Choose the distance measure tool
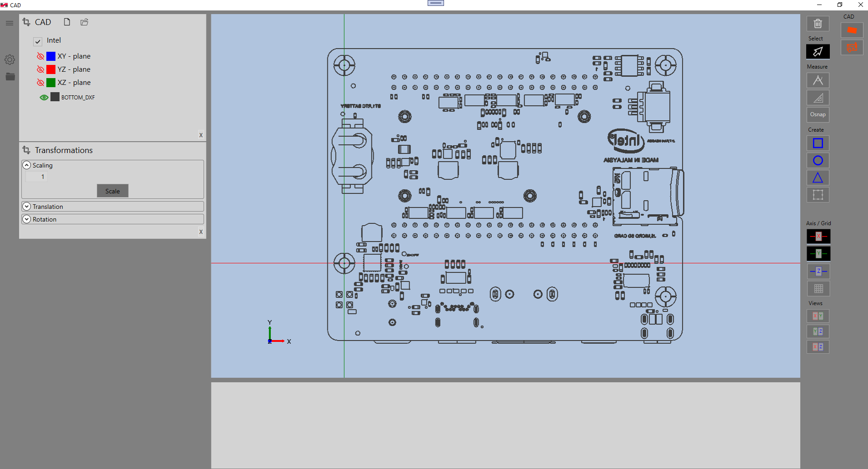The width and height of the screenshot is (868, 469). (818, 80)
